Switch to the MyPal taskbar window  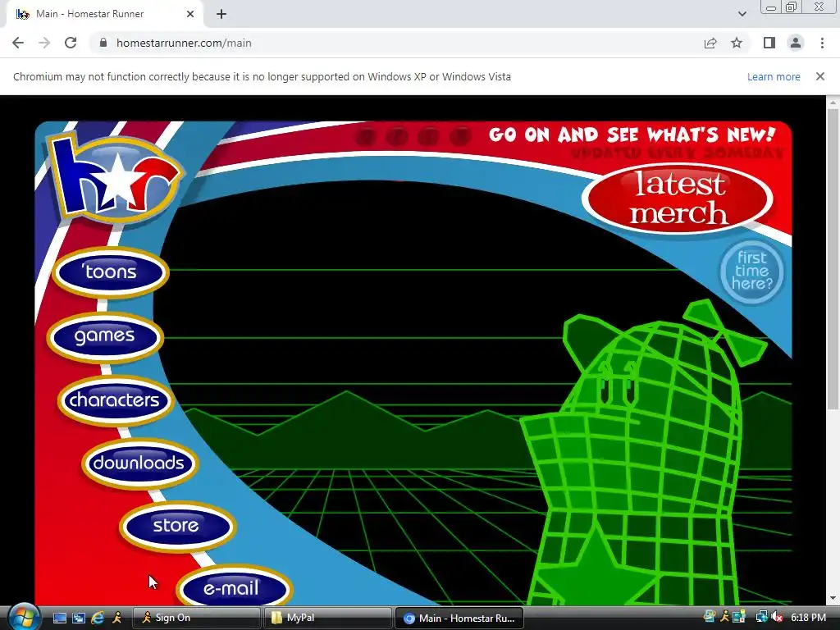(x=328, y=618)
